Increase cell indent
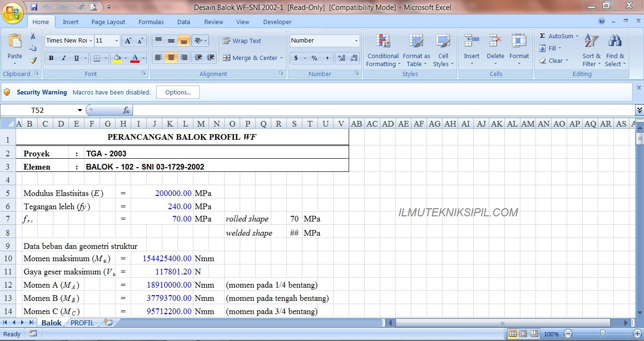The image size is (644, 341). (x=211, y=58)
